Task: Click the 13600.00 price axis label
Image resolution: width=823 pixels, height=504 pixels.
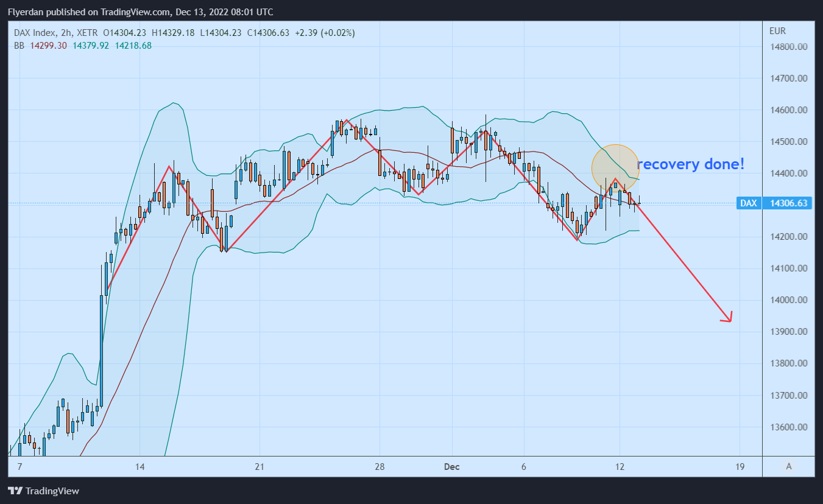Action: pyautogui.click(x=789, y=427)
